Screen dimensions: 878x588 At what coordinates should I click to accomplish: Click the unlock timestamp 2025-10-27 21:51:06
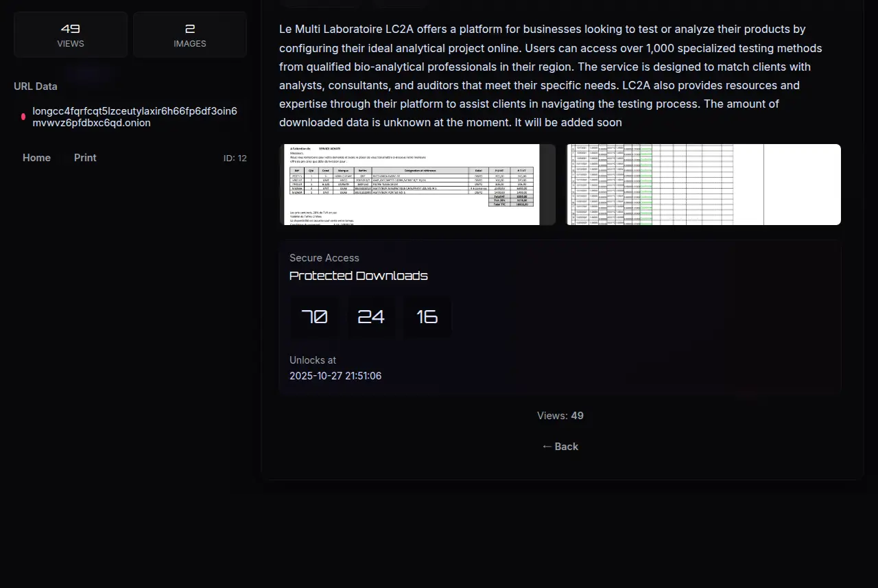tap(335, 376)
